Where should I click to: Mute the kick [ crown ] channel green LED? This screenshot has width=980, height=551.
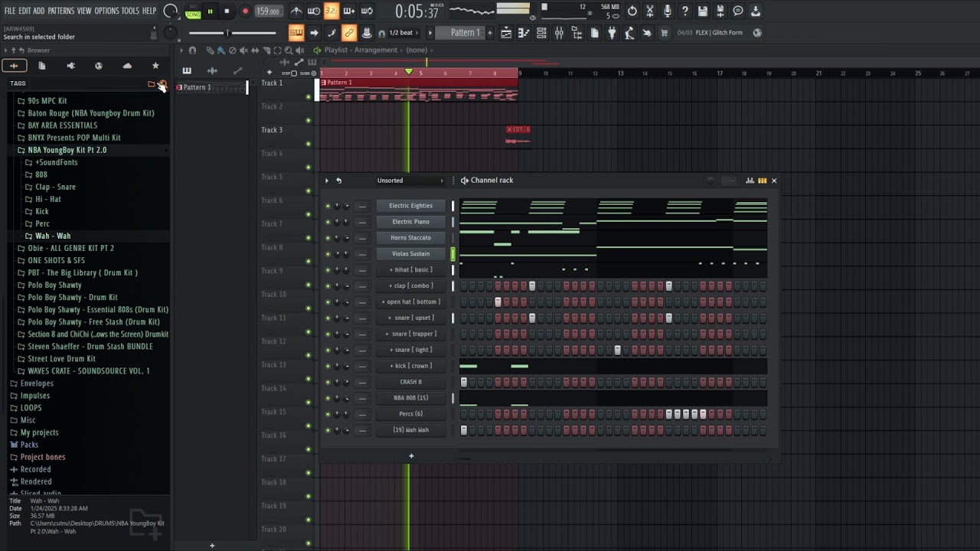click(328, 366)
